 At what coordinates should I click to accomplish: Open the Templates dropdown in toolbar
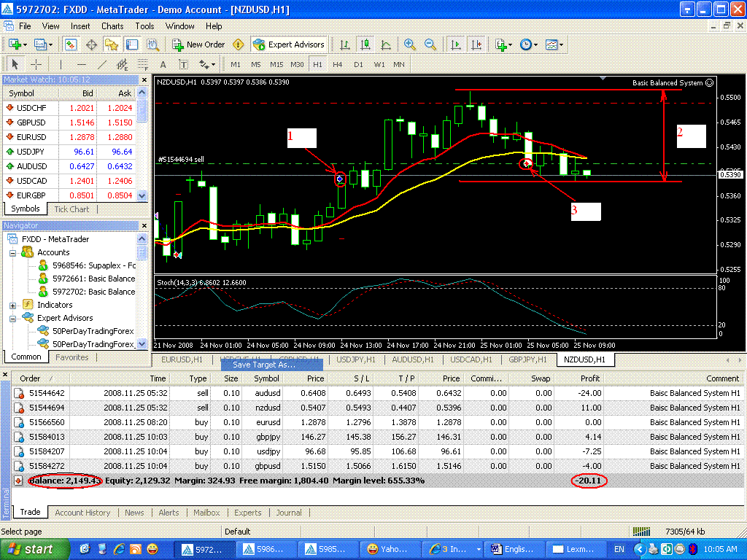[x=554, y=44]
